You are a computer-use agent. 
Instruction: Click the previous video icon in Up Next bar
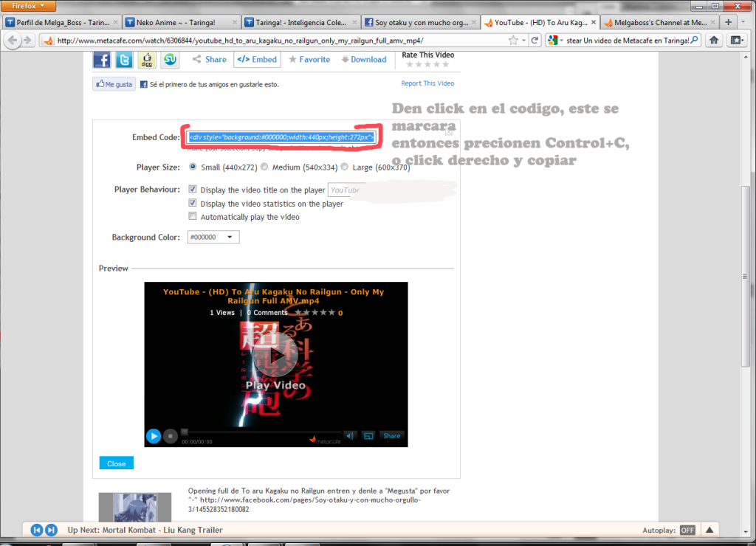(x=37, y=530)
